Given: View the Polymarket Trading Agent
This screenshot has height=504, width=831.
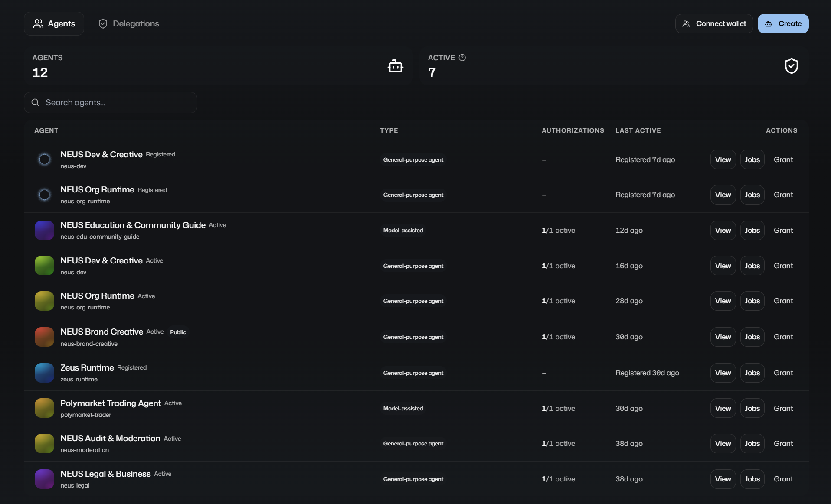Looking at the screenshot, I should 723,408.
